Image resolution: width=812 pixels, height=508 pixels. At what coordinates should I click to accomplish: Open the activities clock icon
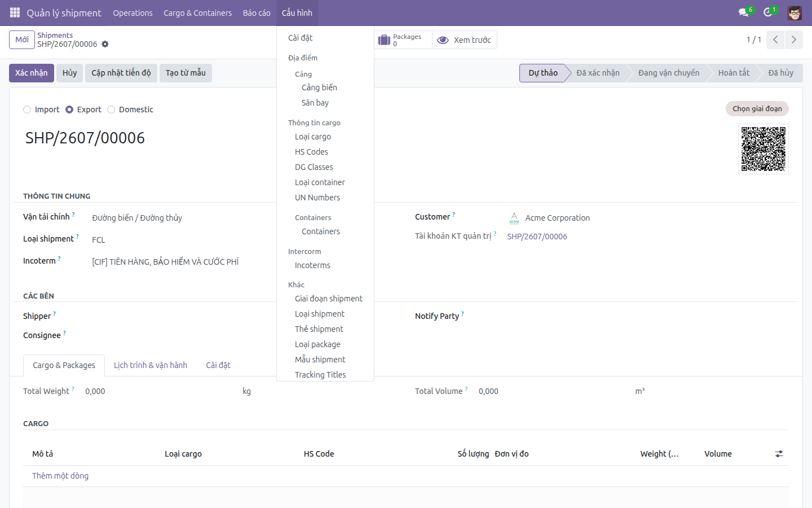tap(767, 12)
